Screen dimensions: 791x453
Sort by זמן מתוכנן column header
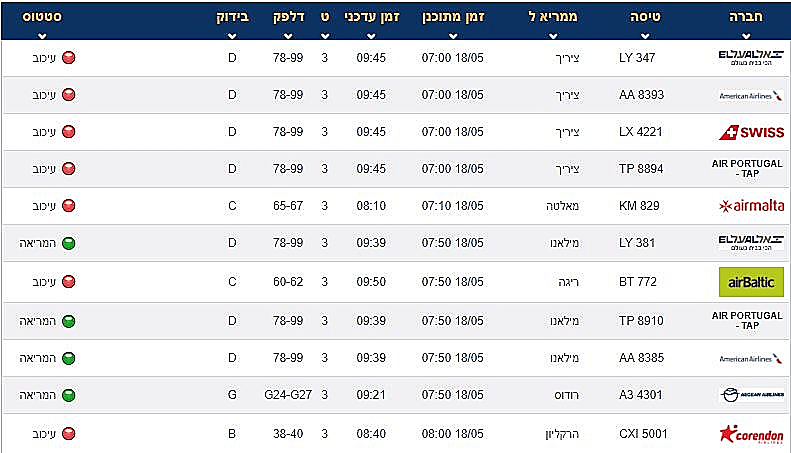pos(453,17)
